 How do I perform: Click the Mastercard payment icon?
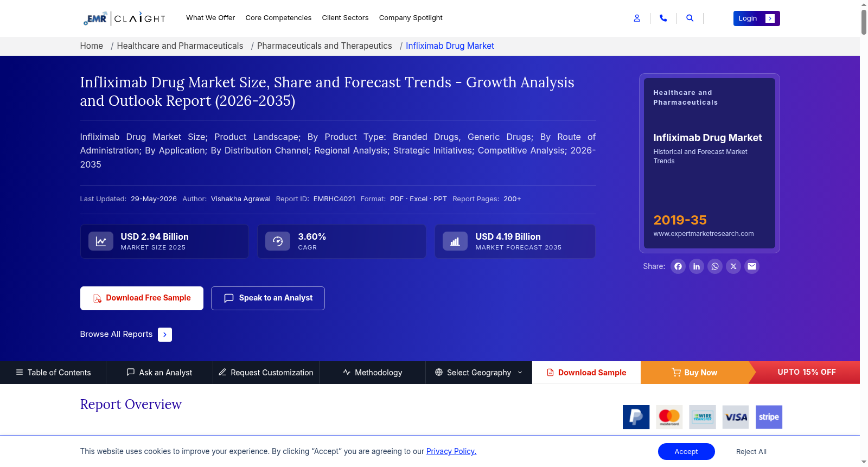(x=669, y=417)
